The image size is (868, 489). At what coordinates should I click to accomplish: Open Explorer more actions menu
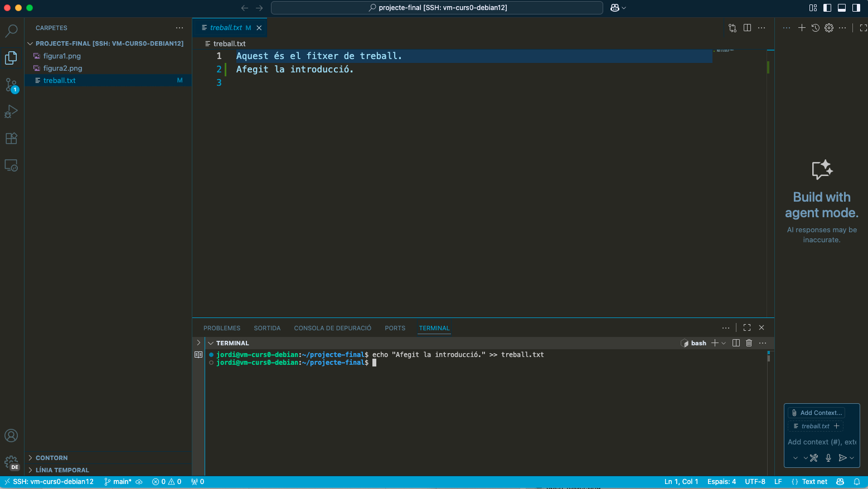click(180, 28)
